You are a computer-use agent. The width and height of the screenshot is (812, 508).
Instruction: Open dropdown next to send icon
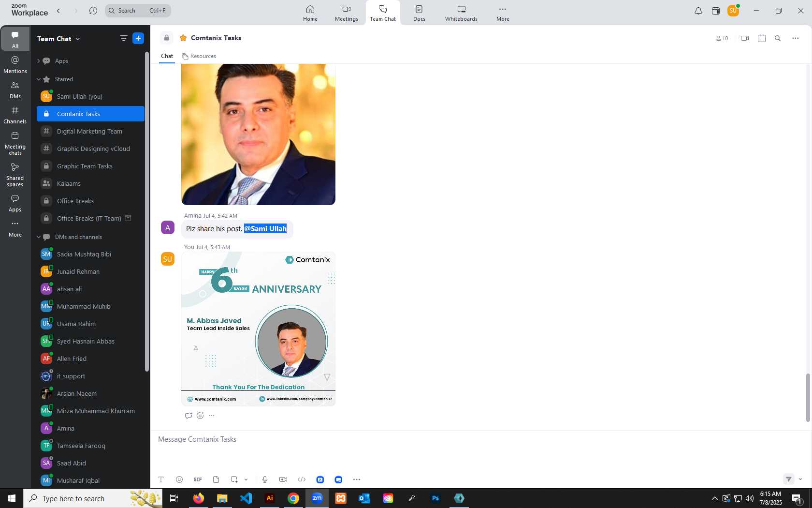pos(800,479)
